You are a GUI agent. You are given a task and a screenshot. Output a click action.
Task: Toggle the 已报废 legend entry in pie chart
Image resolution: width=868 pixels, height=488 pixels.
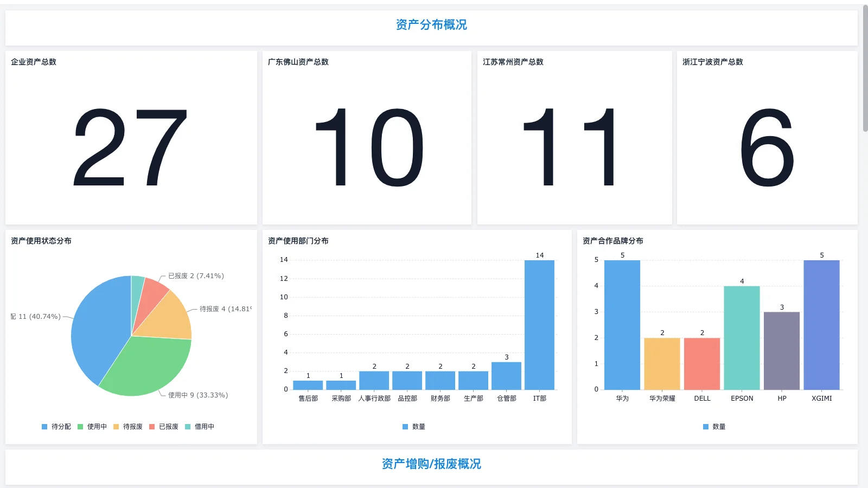164,427
